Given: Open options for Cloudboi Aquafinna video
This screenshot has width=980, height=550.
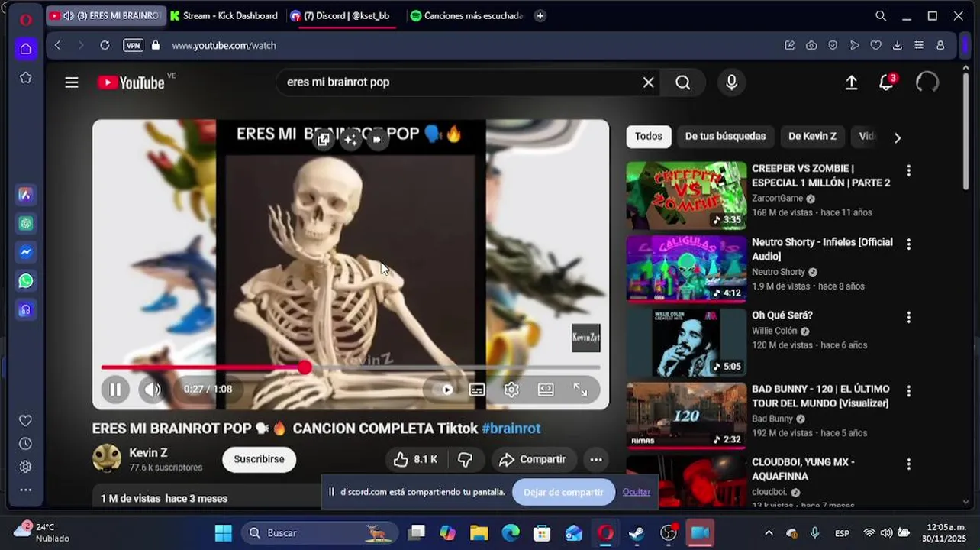Looking at the screenshot, I should click(908, 464).
